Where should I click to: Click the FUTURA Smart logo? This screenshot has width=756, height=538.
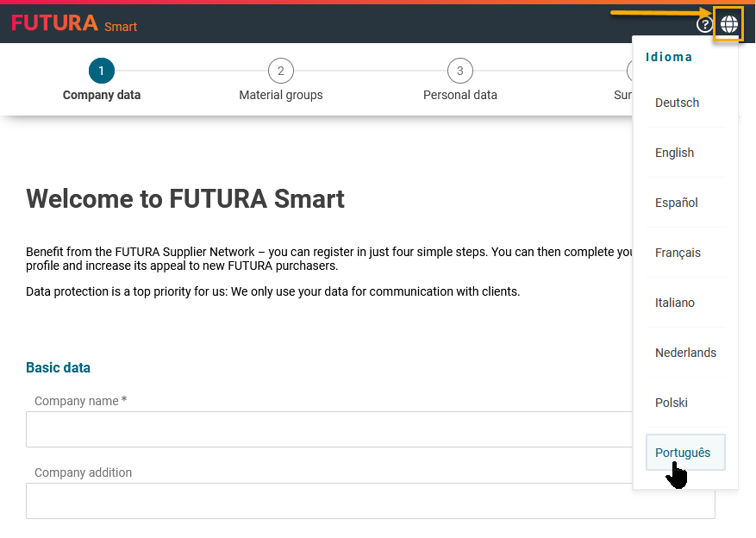click(74, 24)
